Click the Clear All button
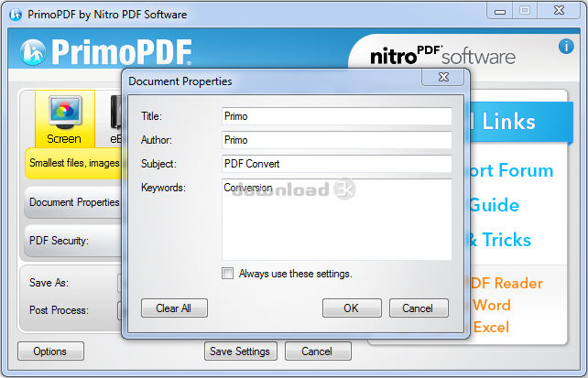Screen dimensions: 588x378 (x=174, y=308)
